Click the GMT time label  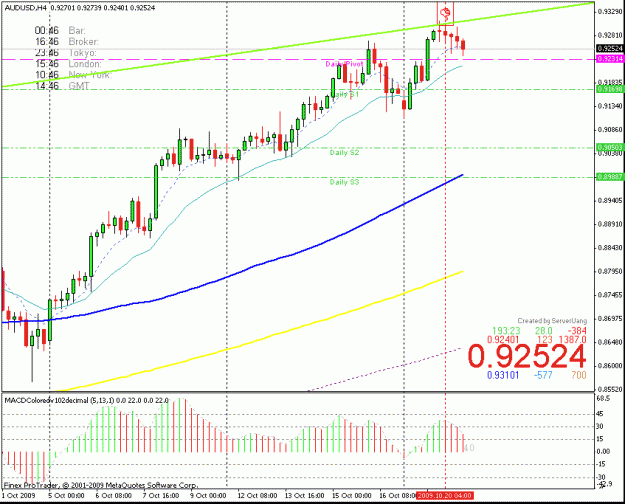[79, 86]
